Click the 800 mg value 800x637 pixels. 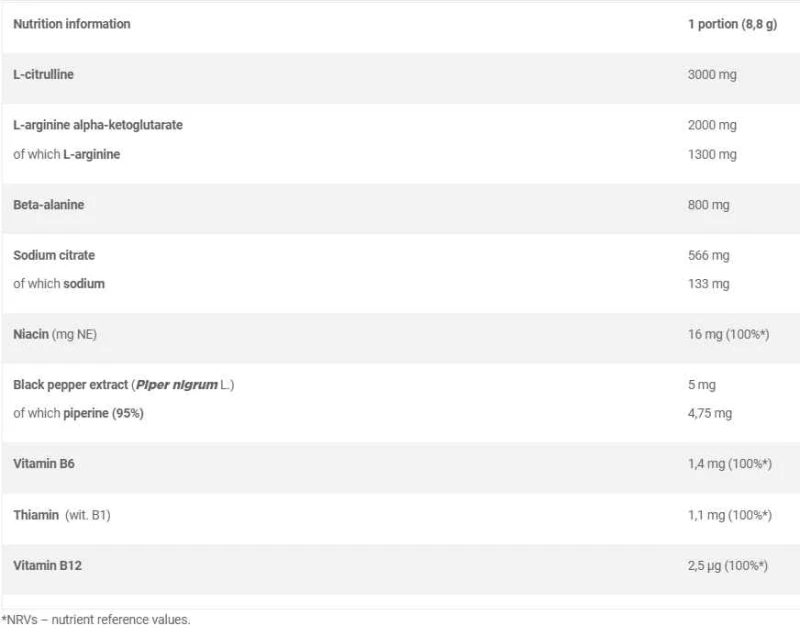pos(709,204)
